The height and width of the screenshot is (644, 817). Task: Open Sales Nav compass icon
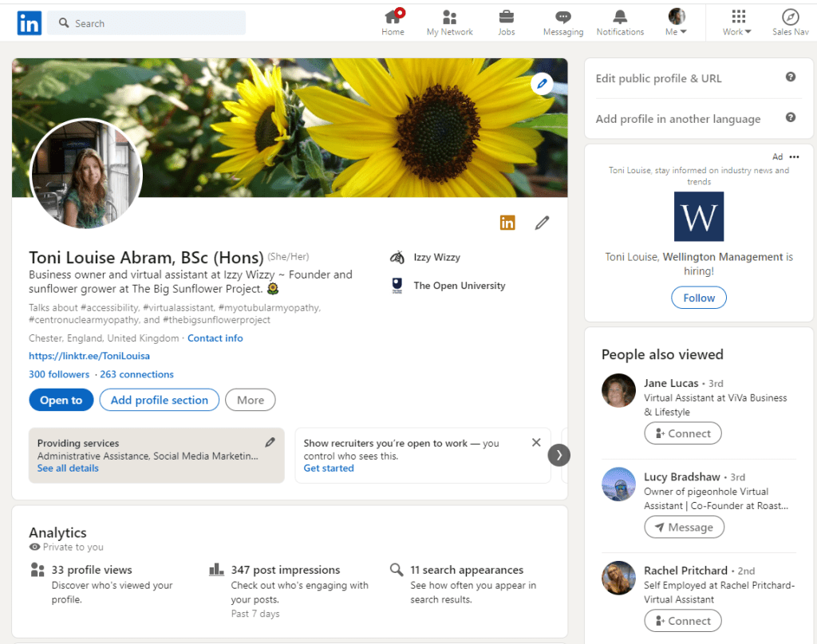(790, 17)
